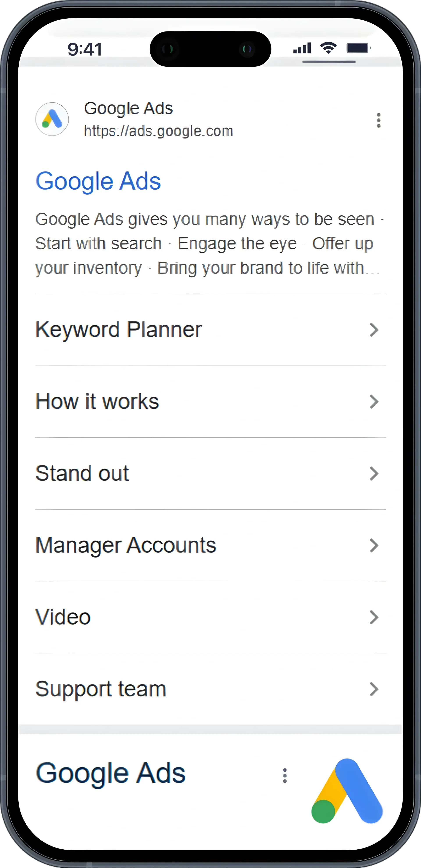
Task: Click the Google Ads favicon icon
Action: point(52,119)
